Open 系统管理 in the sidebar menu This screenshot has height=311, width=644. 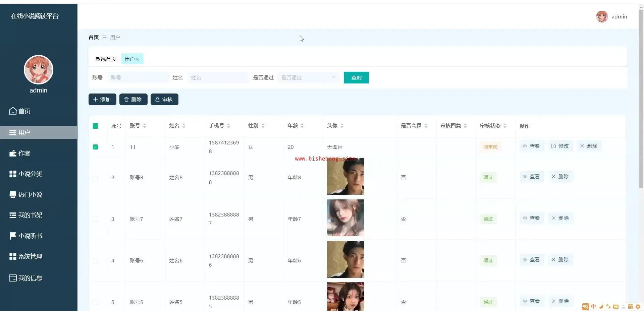pyautogui.click(x=30, y=257)
